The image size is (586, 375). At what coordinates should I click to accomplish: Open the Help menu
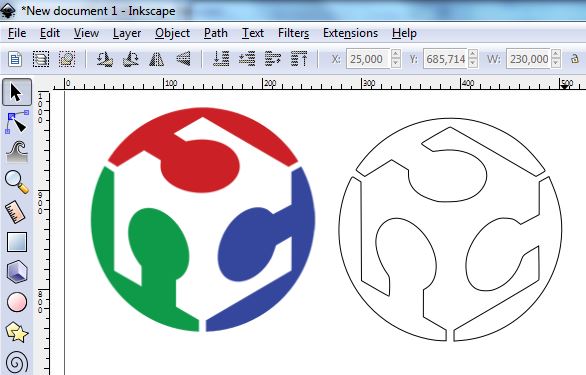[404, 33]
